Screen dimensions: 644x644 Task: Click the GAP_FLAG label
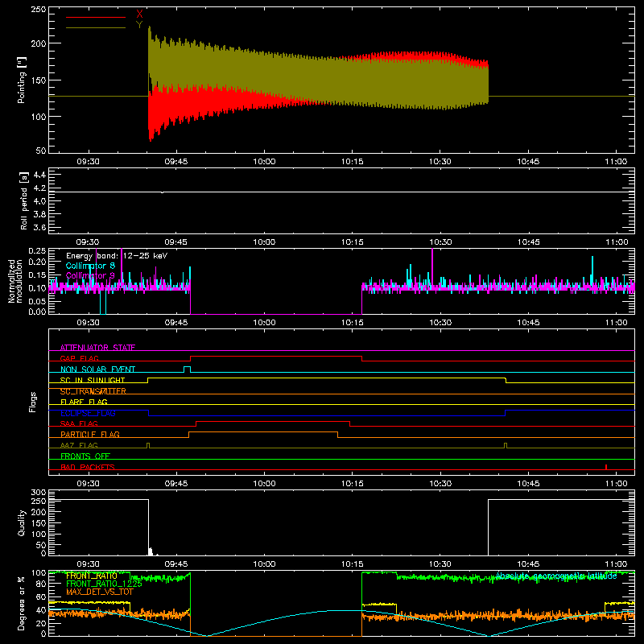79,358
